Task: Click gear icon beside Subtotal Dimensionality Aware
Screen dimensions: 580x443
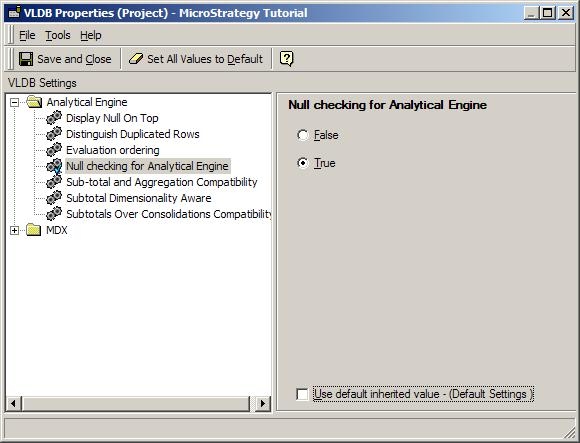Action: pyautogui.click(x=54, y=198)
